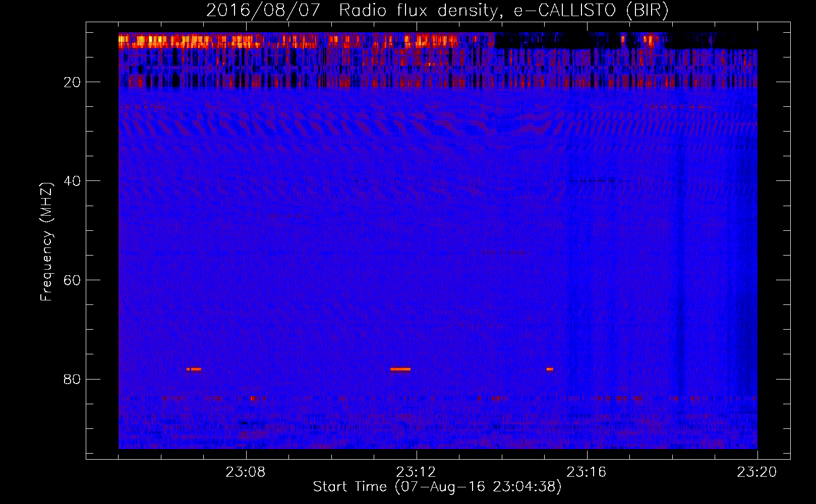The height and width of the screenshot is (504, 816).
Task: Click the '23:12' time tick label
Action: point(416,472)
